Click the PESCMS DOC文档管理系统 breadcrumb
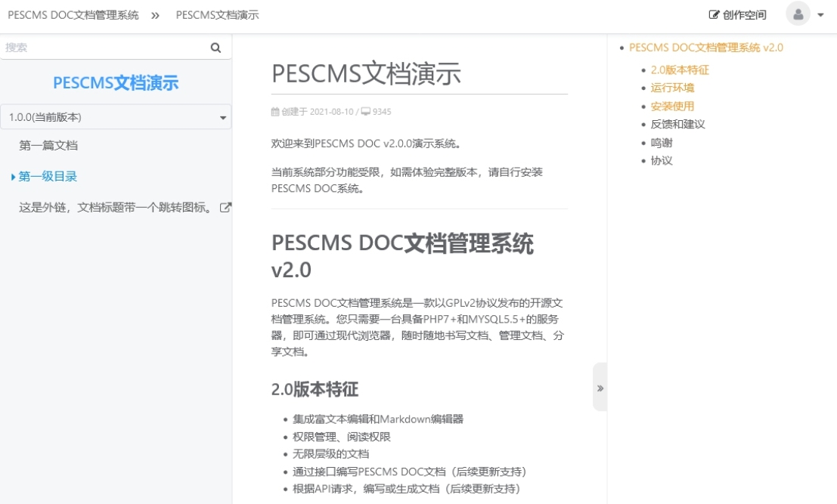The height and width of the screenshot is (504, 837). [x=72, y=14]
